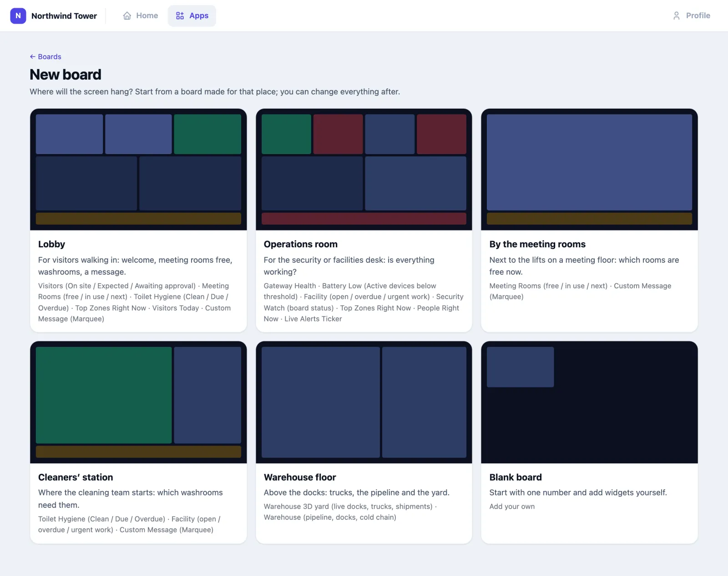
Task: Click the Blank board card title
Action: 516,477
